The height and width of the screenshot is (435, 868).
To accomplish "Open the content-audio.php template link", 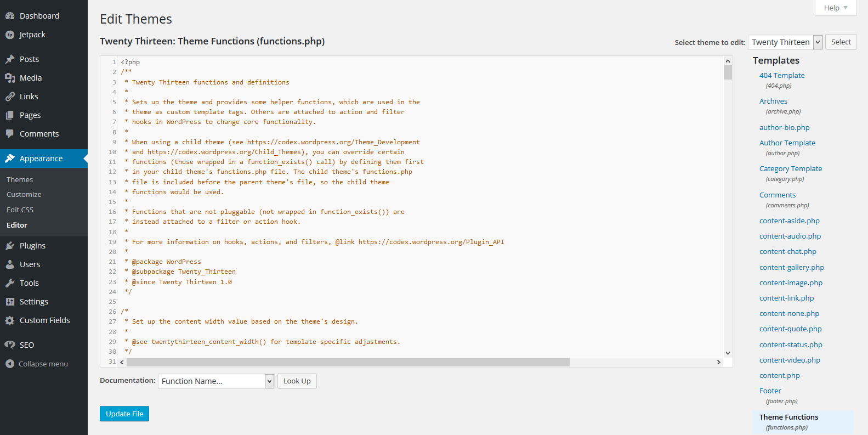I will 790,236.
